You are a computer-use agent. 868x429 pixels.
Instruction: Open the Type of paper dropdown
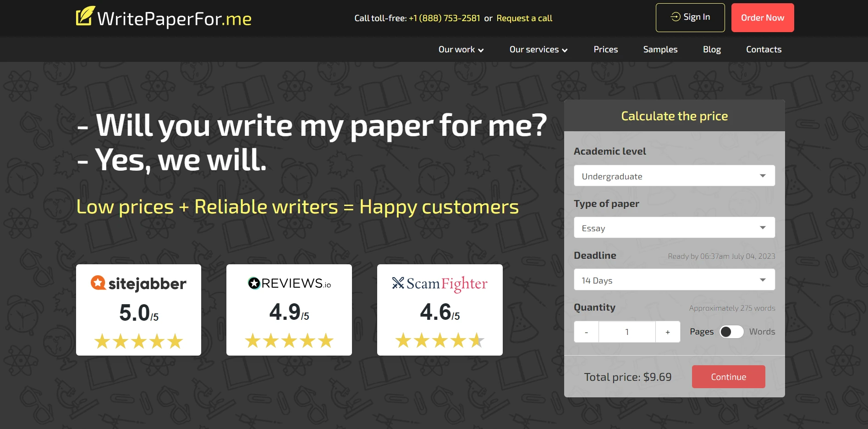point(674,227)
